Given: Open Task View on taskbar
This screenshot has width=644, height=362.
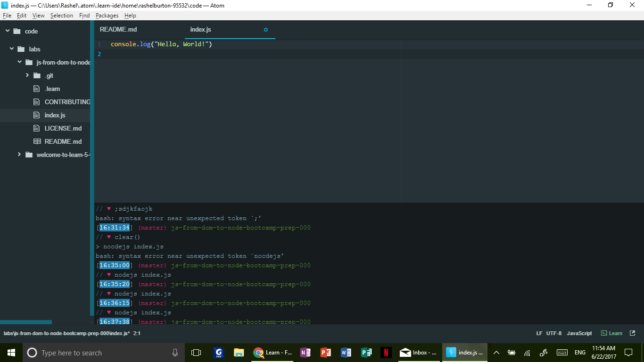Looking at the screenshot, I should coord(196,353).
